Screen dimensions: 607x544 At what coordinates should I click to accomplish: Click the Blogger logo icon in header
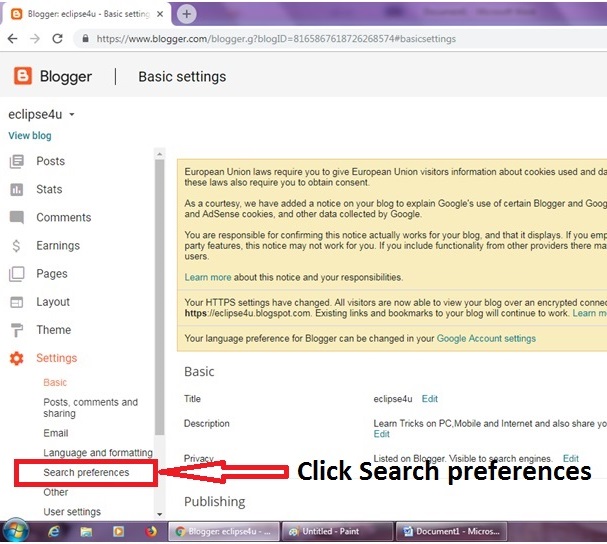click(x=22, y=76)
